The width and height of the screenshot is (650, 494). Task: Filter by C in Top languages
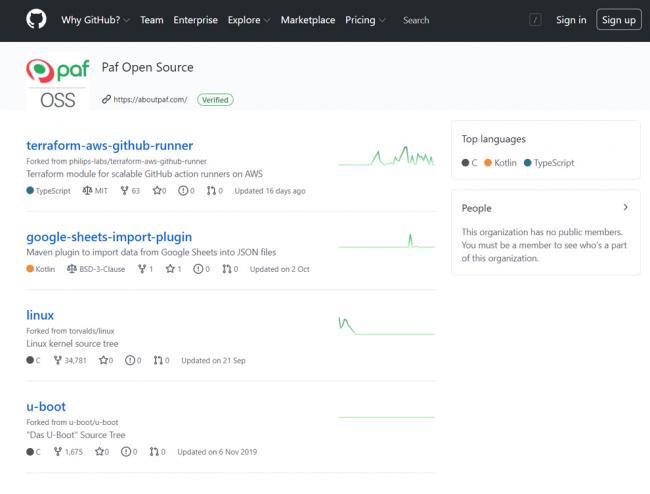pos(470,163)
